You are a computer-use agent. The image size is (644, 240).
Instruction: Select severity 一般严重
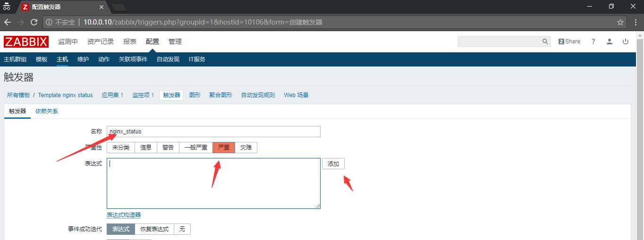(196, 148)
